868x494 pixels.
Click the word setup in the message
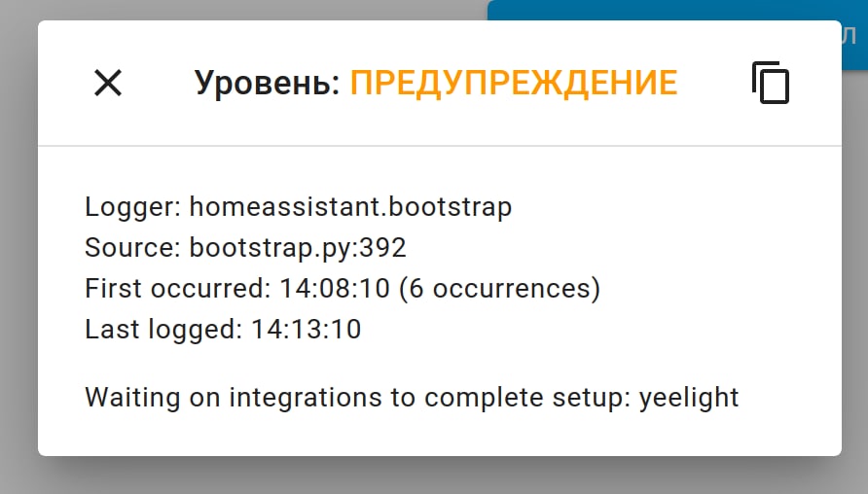click(590, 397)
